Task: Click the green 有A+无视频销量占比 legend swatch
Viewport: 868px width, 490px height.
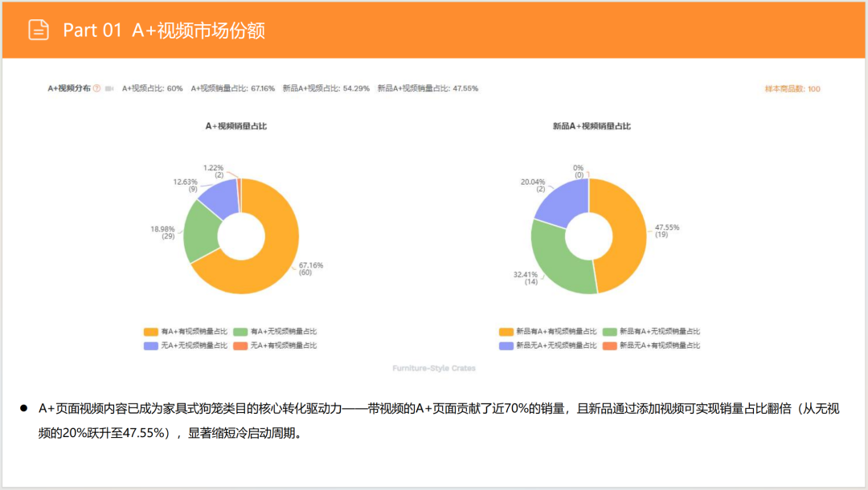Action: tap(240, 332)
